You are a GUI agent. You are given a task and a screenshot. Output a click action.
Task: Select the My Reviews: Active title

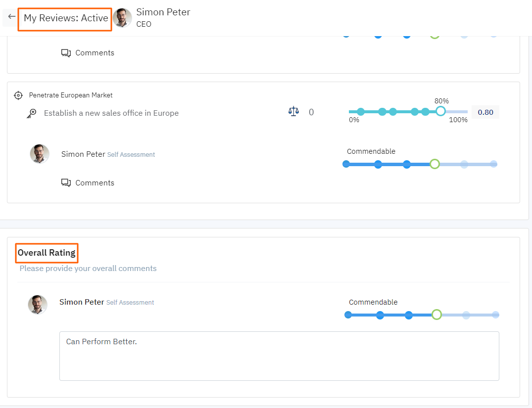point(65,18)
